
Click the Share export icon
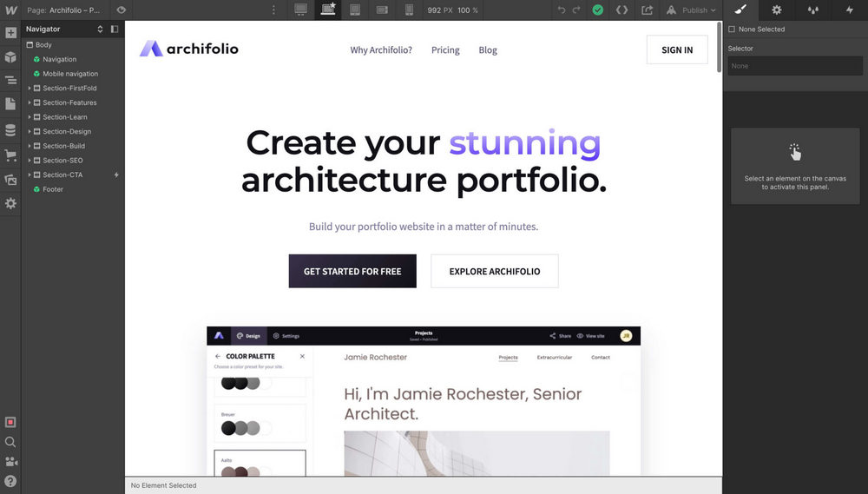tap(648, 10)
